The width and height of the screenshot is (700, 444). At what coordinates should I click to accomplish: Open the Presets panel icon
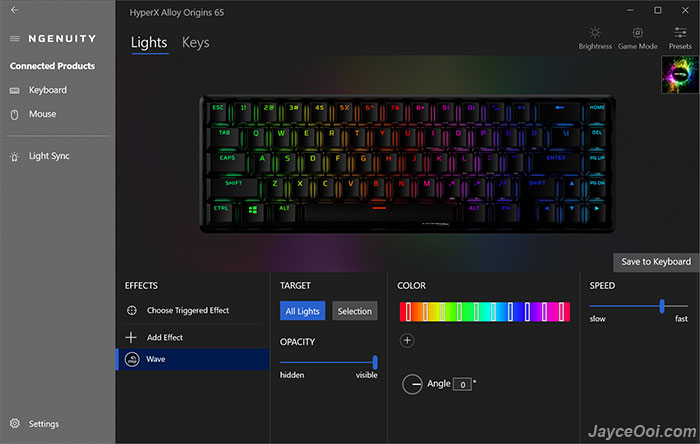pyautogui.click(x=680, y=32)
